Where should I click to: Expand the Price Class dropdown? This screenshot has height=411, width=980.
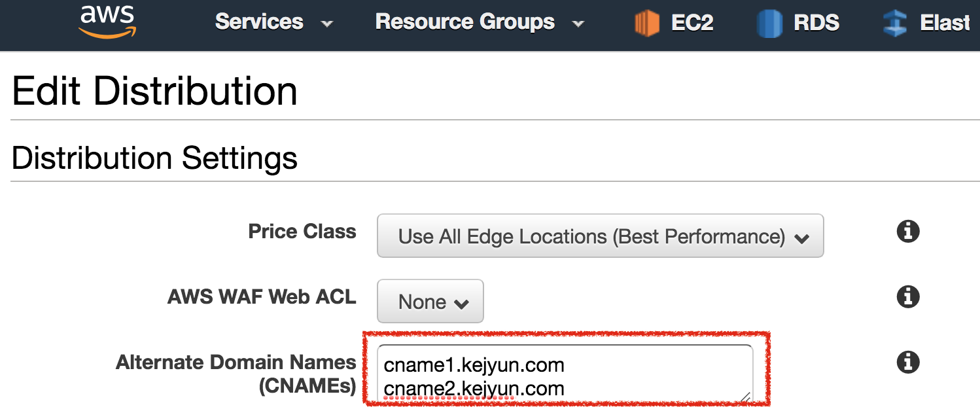tap(600, 236)
